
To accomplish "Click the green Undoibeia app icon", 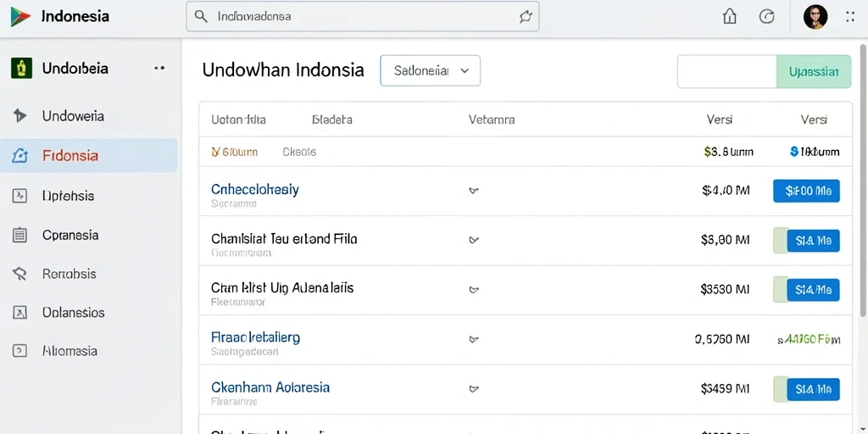I will (x=21, y=68).
